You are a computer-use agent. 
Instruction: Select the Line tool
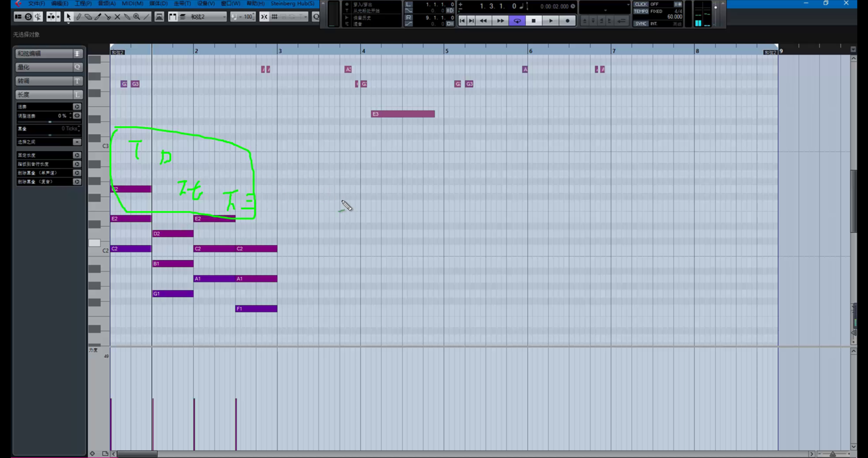[146, 17]
